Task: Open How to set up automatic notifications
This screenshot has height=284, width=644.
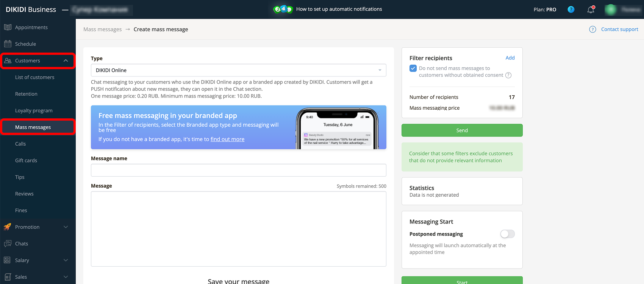Action: [x=339, y=9]
